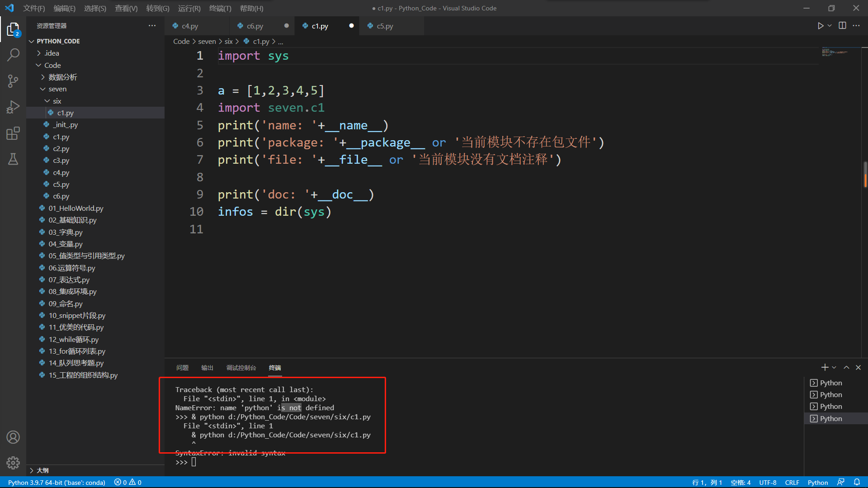Open editor More Actions ellipsis
This screenshot has height=488, width=868.
tap(856, 26)
